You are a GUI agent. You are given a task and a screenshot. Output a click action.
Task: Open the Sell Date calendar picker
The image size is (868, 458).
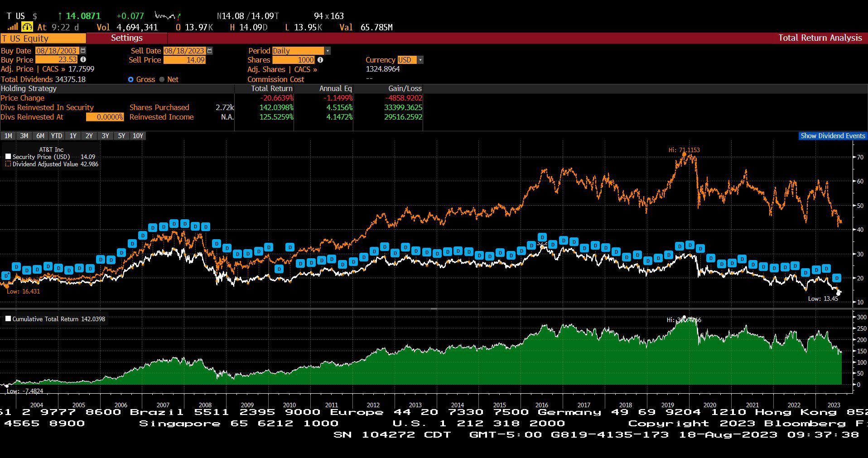click(x=209, y=51)
